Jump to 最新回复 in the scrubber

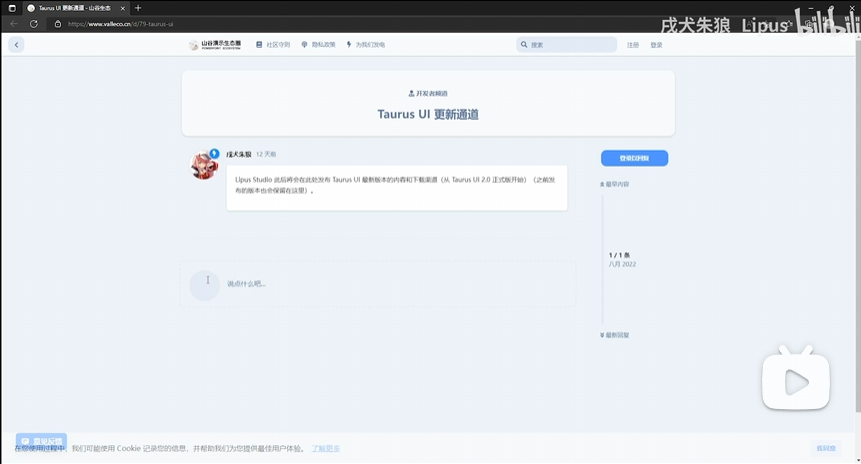pyautogui.click(x=614, y=335)
